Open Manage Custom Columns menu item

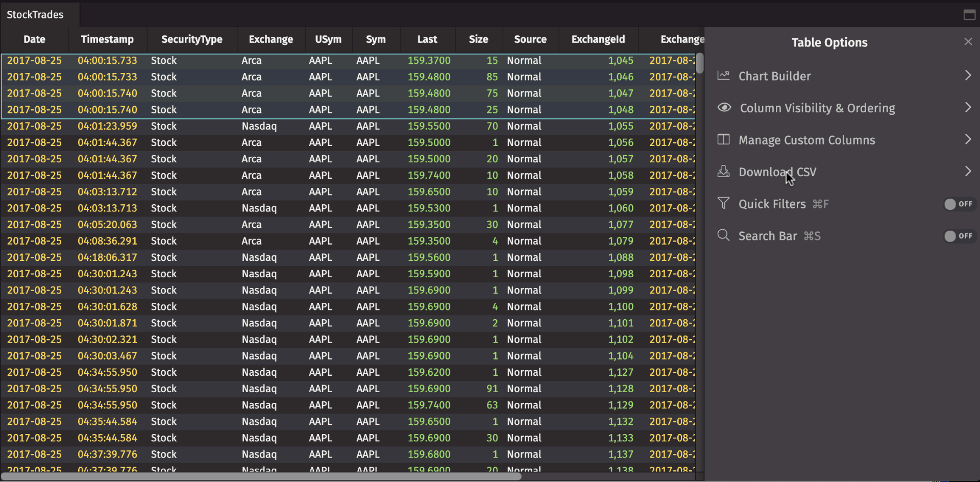(806, 140)
